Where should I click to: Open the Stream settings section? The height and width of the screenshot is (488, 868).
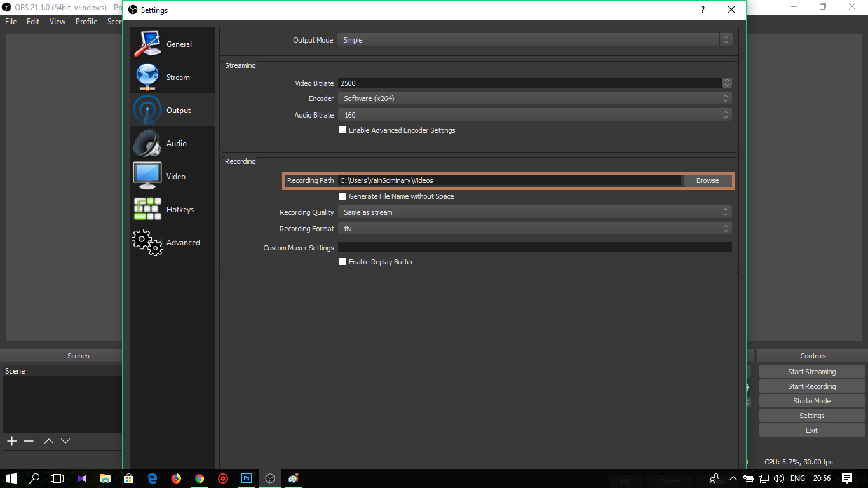point(172,78)
